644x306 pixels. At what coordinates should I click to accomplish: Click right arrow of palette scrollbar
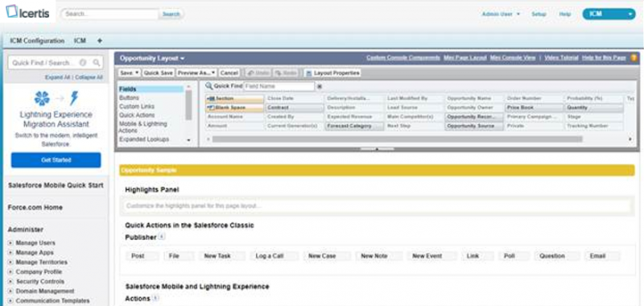click(x=630, y=139)
